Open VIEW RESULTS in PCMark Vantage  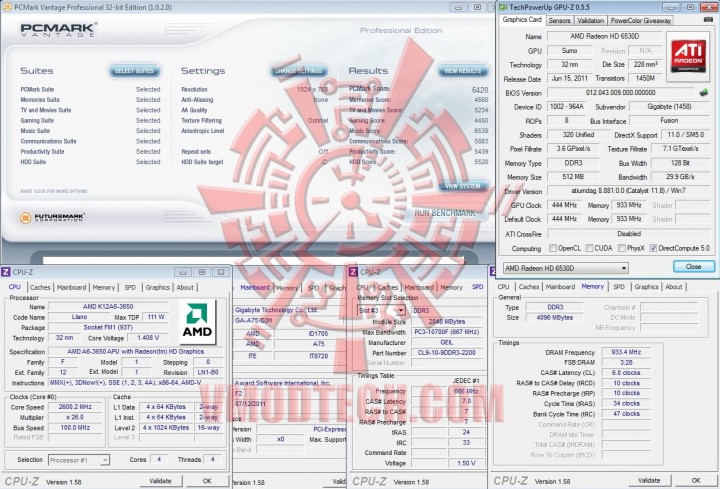point(462,71)
